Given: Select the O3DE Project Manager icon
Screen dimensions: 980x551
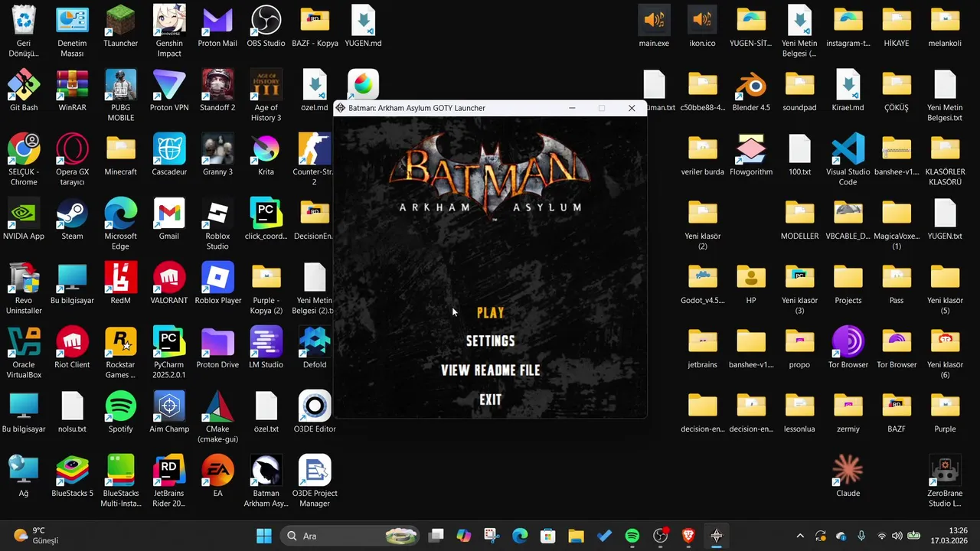Looking at the screenshot, I should pos(315,481).
